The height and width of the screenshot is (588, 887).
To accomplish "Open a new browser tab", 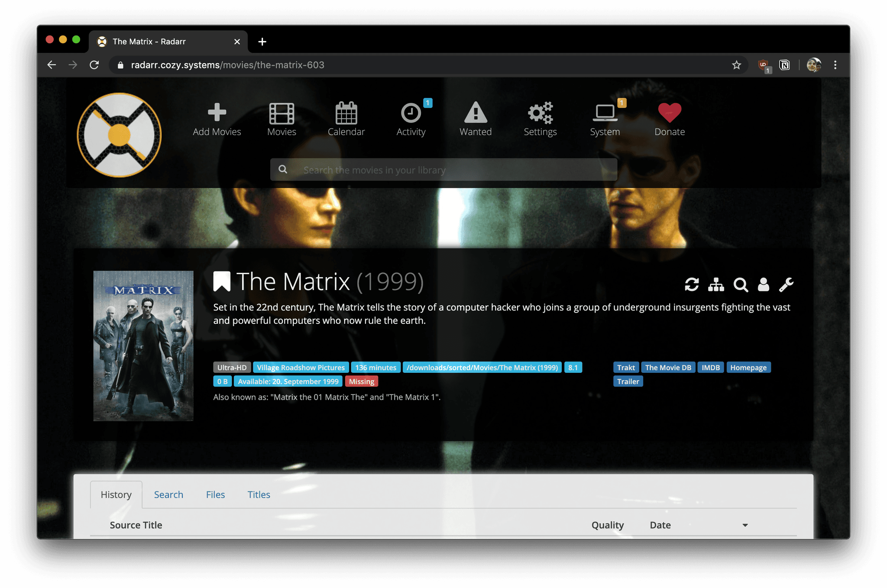I will (x=262, y=42).
